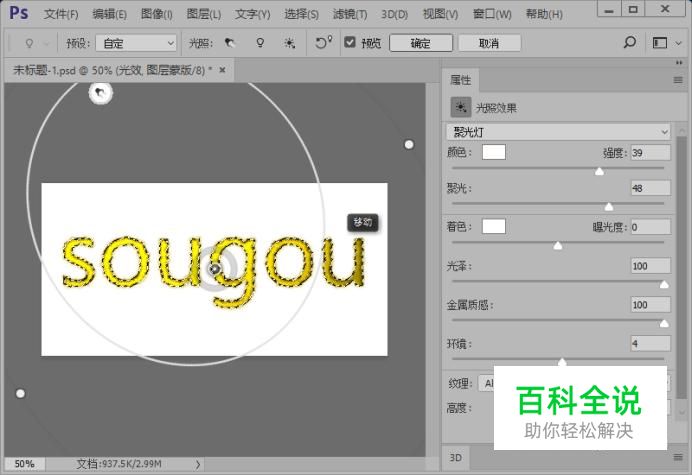This screenshot has width=692, height=475.
Task: Click the 确定 confirm button
Action: click(421, 43)
